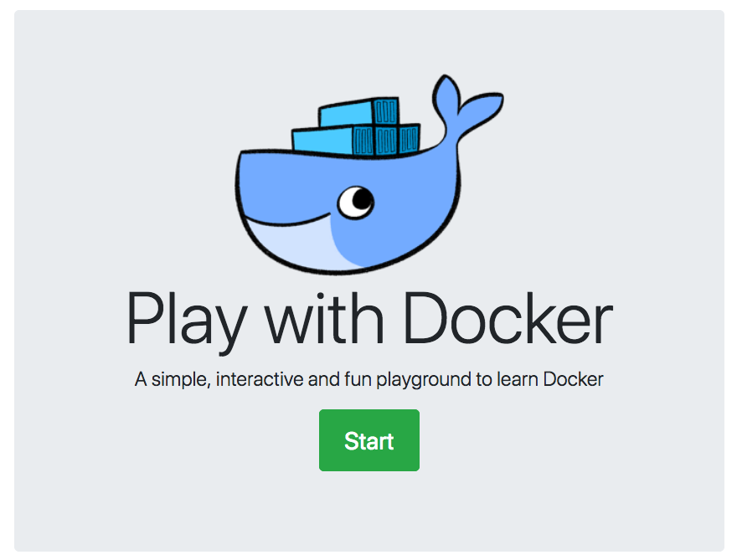Click the green Start button

[x=369, y=440]
